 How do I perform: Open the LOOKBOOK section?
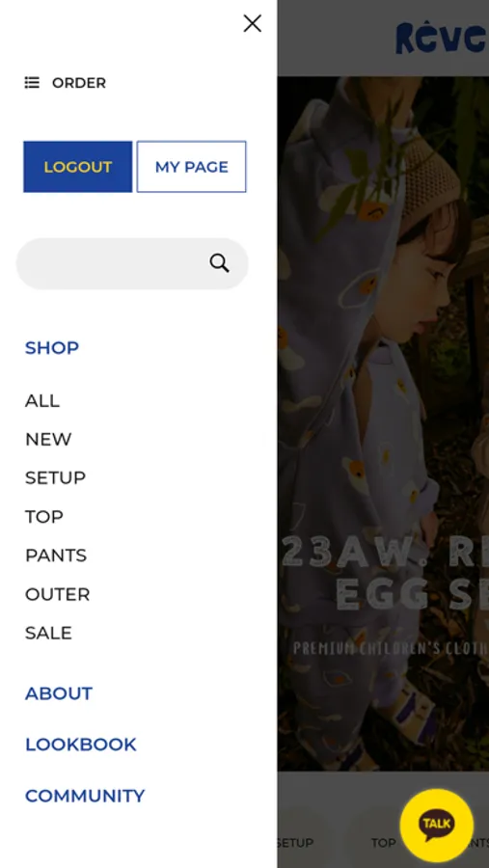[x=81, y=745]
